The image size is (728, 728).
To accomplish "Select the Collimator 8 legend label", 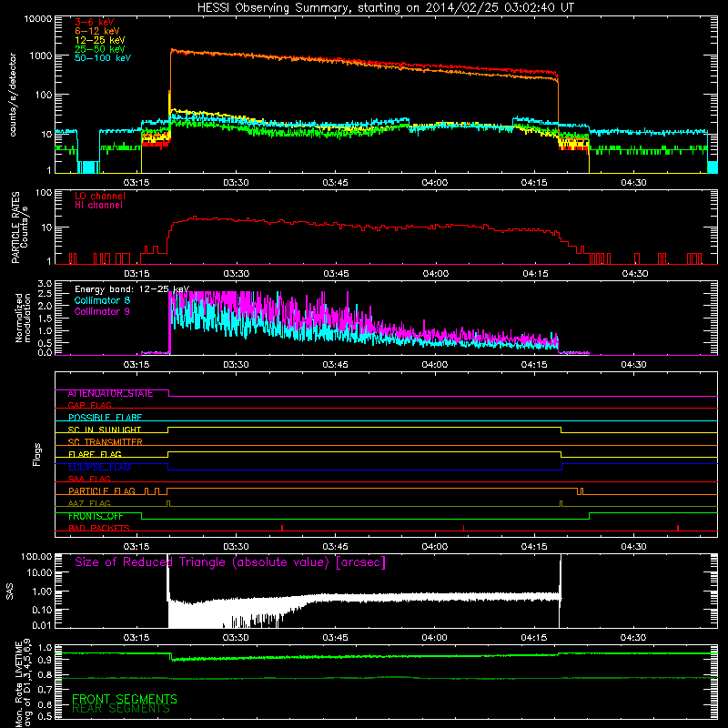I will click(x=102, y=300).
